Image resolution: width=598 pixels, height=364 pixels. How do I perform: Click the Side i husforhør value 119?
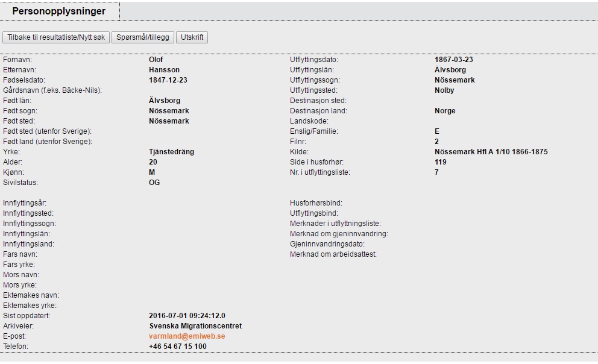pyautogui.click(x=441, y=162)
